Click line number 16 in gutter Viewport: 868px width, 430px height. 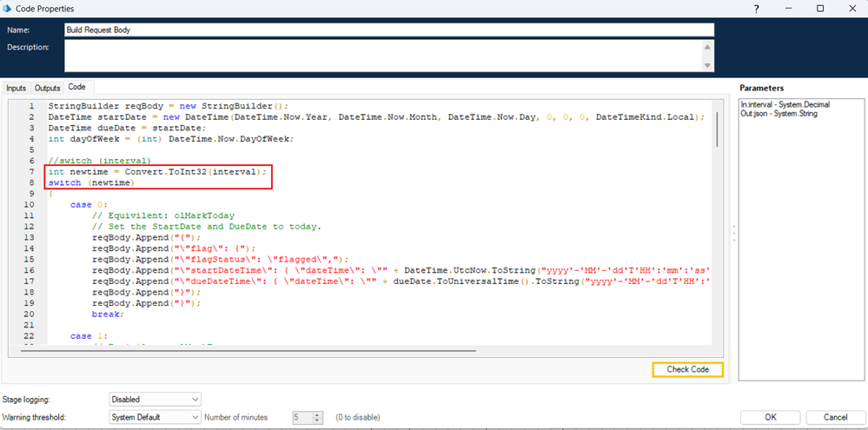(x=30, y=270)
